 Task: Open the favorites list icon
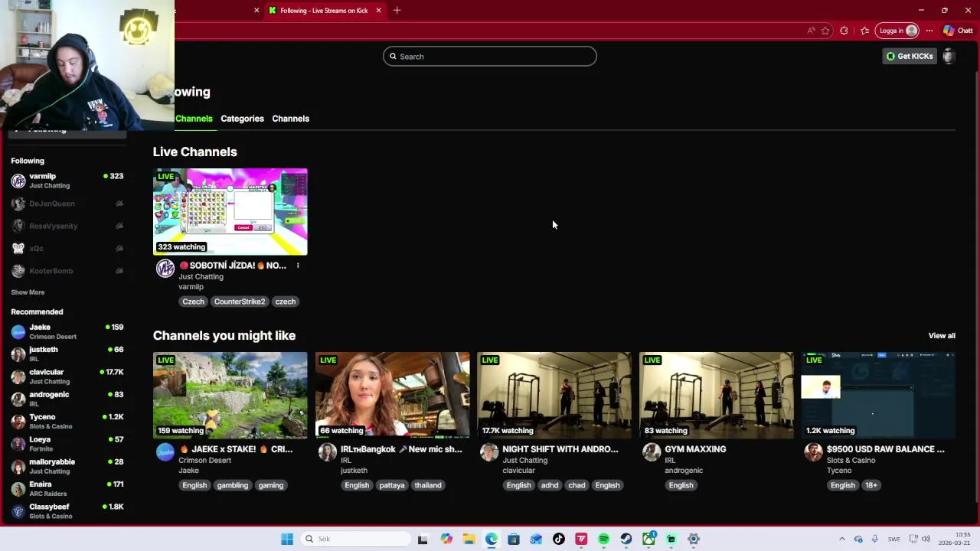[x=864, y=31]
